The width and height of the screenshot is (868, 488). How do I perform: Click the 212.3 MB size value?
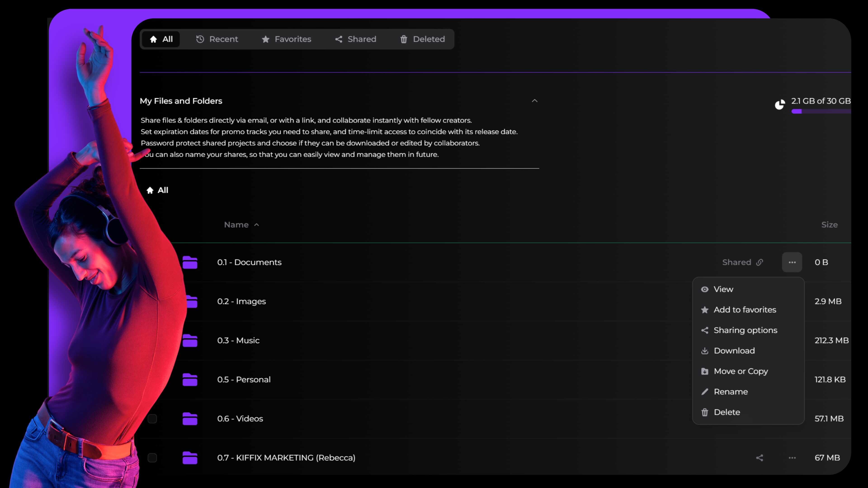click(831, 340)
